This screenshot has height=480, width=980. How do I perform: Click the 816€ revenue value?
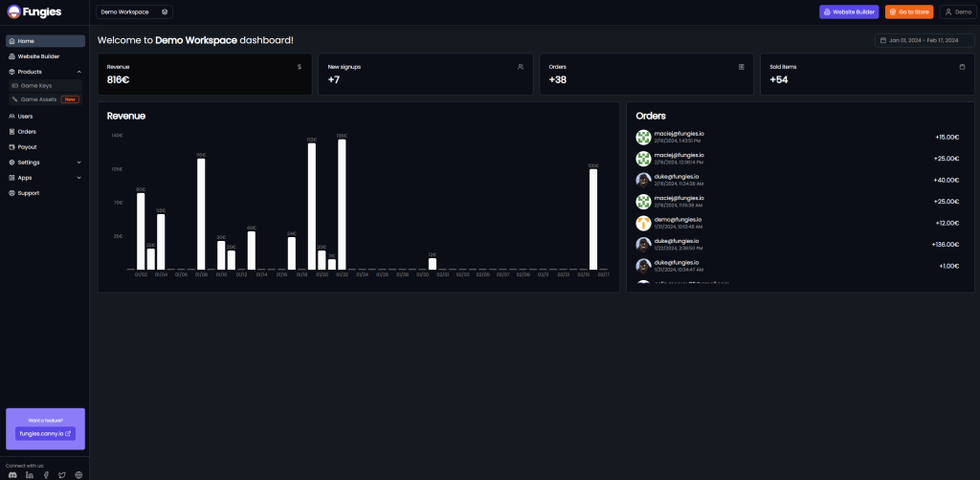118,80
